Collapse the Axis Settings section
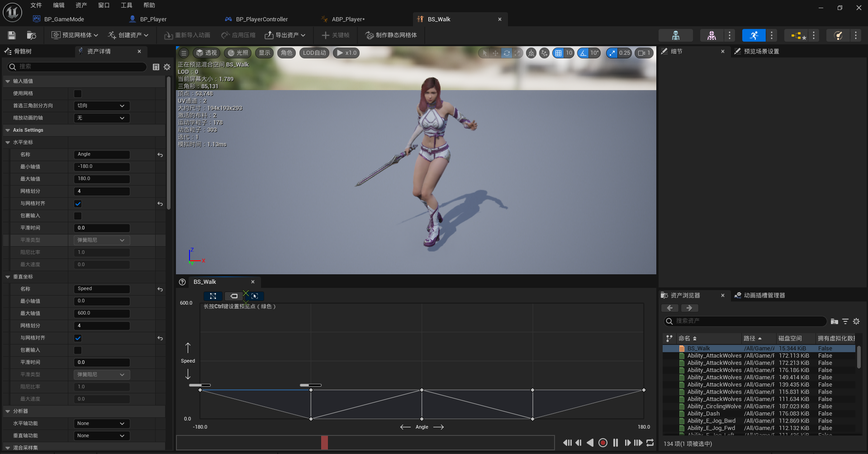This screenshot has height=454, width=868. (8, 130)
